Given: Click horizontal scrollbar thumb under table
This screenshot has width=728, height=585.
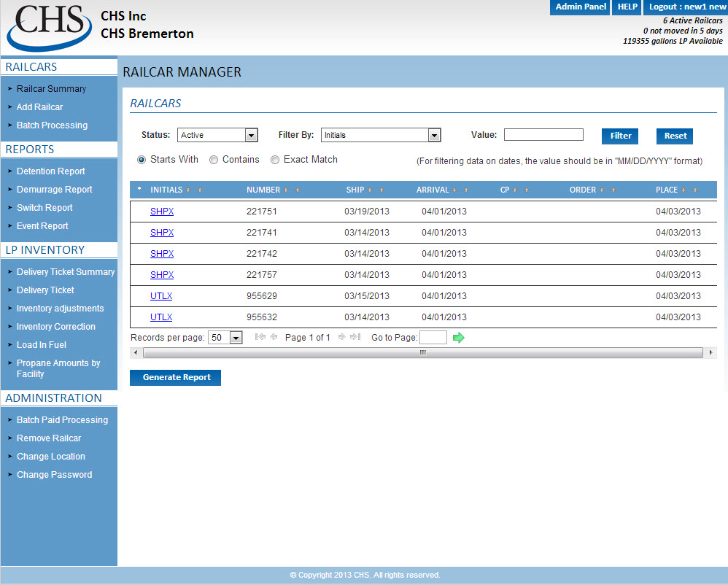Looking at the screenshot, I should click(x=423, y=353).
